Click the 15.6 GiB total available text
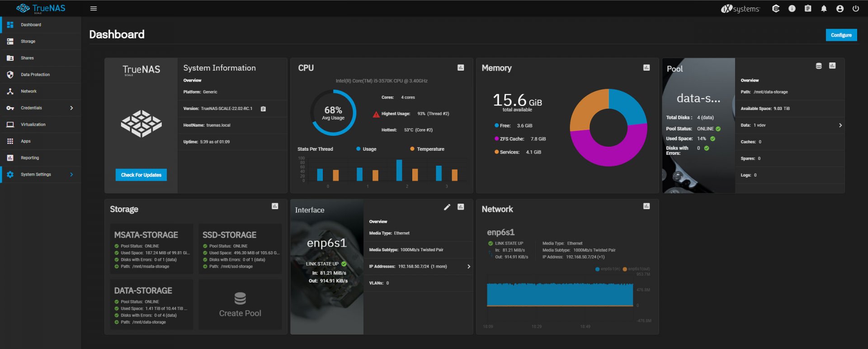Image resolution: width=868 pixels, height=349 pixels. tap(517, 102)
